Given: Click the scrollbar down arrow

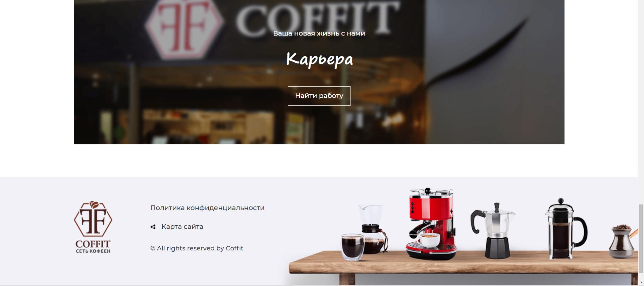Looking at the screenshot, I should click(641, 282).
